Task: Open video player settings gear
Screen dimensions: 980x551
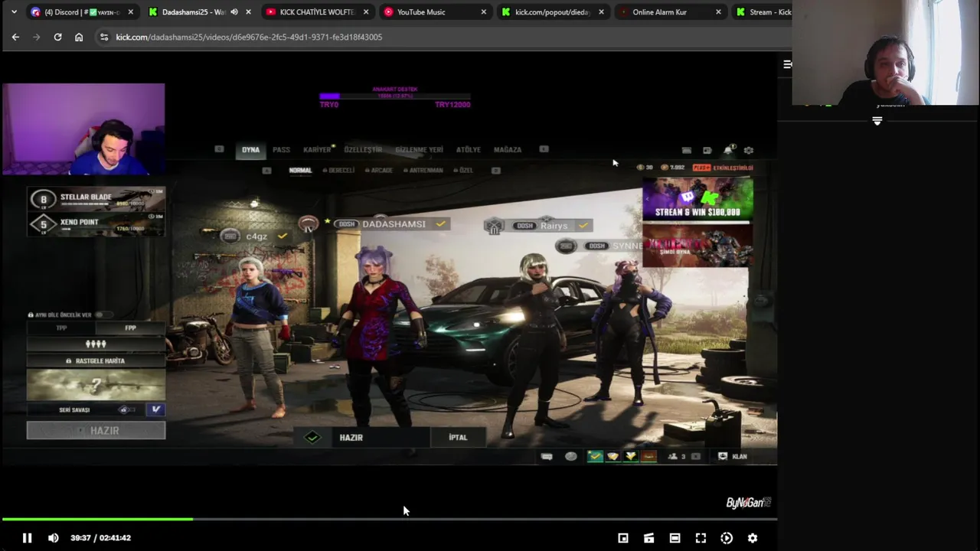Action: [x=753, y=538]
